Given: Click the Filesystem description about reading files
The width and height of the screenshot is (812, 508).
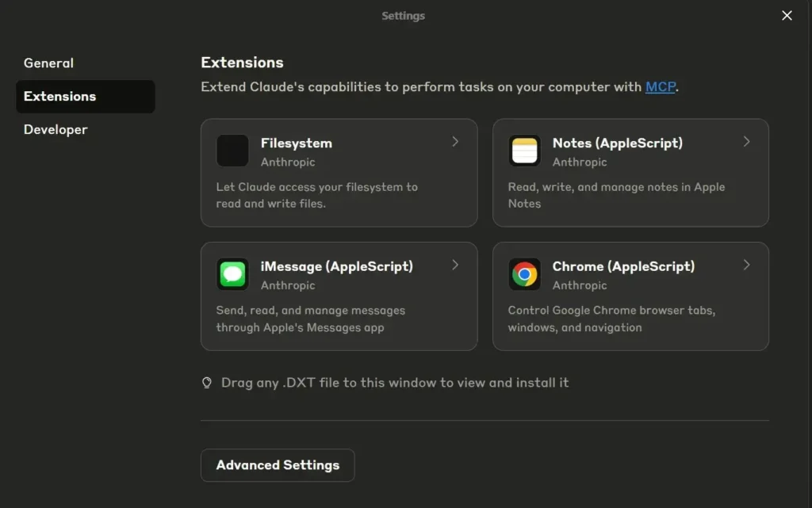Looking at the screenshot, I should point(317,196).
